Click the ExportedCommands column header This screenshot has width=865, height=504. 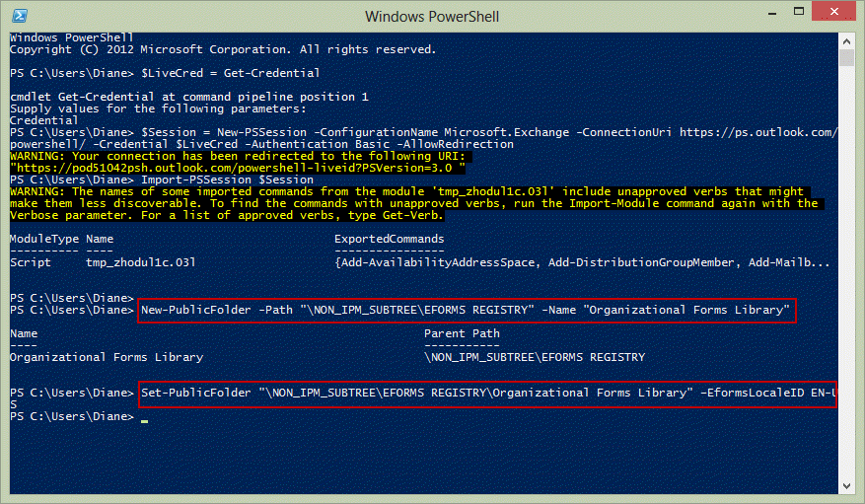[x=389, y=239]
